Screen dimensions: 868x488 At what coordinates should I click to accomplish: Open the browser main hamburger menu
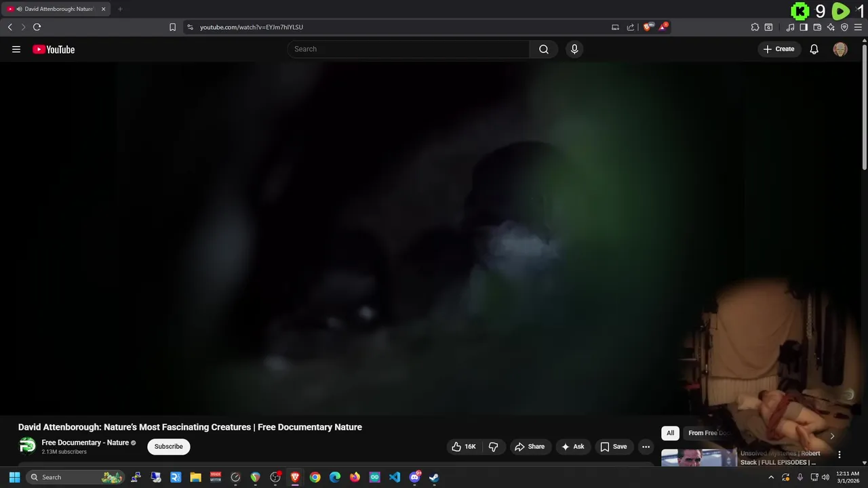[858, 27]
